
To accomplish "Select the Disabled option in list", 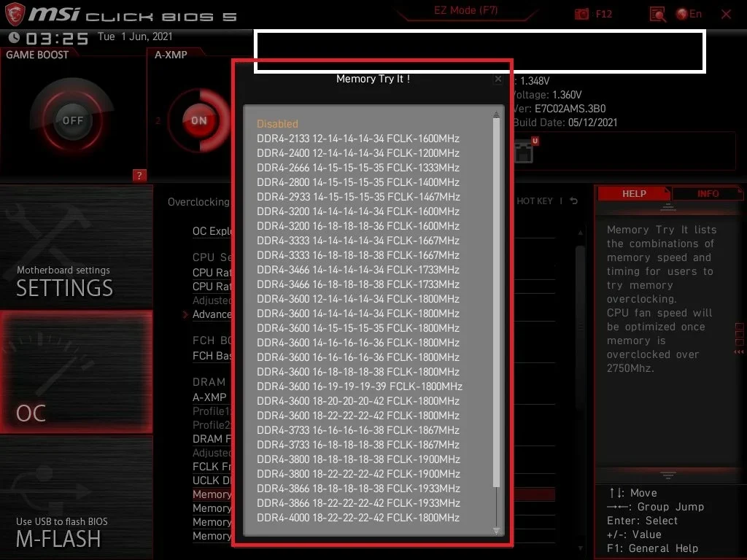I will (277, 124).
